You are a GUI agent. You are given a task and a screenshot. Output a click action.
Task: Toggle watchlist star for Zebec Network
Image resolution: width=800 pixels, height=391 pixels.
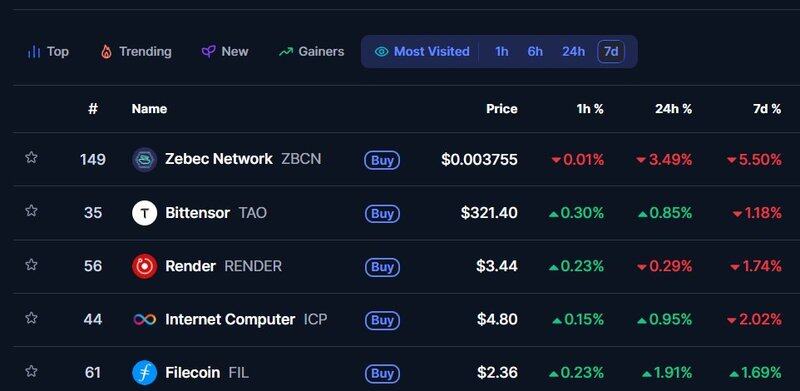pos(31,157)
